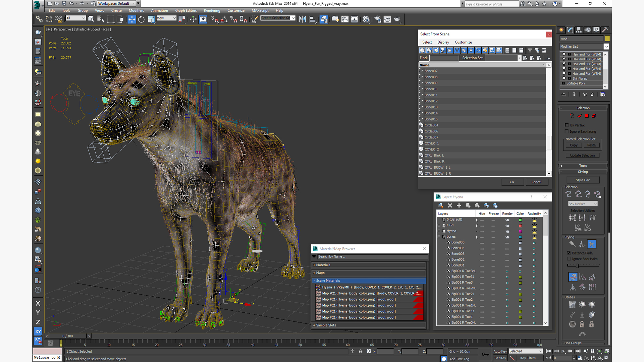Toggle Distance Fade checkbox
Viewport: 644px width, 362px height.
tap(569, 253)
